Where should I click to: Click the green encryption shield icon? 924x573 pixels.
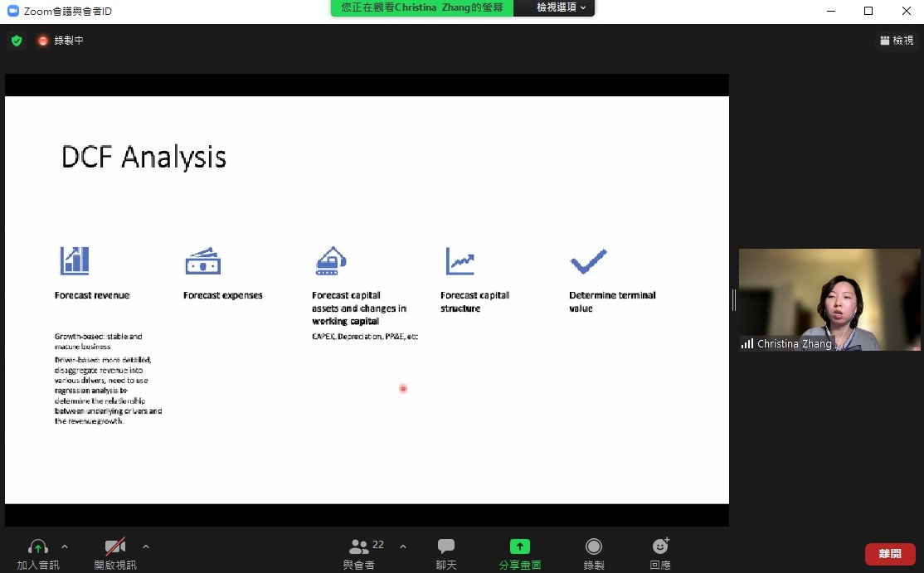[17, 41]
